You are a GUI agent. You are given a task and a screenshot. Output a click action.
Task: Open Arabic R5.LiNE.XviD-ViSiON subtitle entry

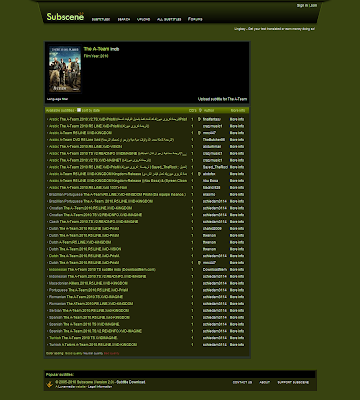pos(85,146)
